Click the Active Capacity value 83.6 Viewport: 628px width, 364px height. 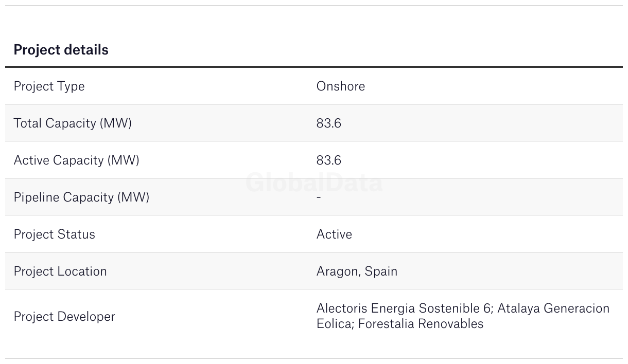tap(329, 160)
